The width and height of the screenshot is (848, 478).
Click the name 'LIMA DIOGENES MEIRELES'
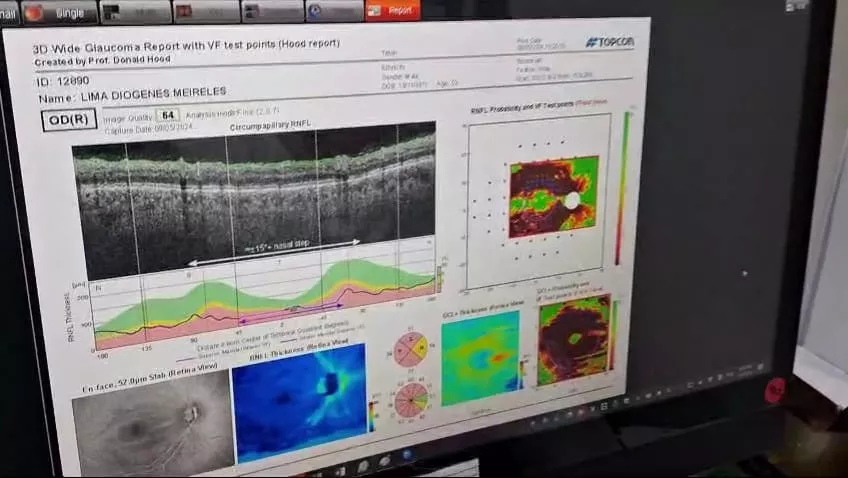pos(154,95)
